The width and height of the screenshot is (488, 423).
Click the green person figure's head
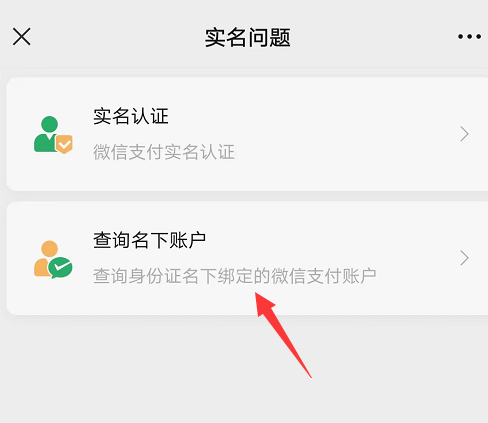(x=49, y=124)
